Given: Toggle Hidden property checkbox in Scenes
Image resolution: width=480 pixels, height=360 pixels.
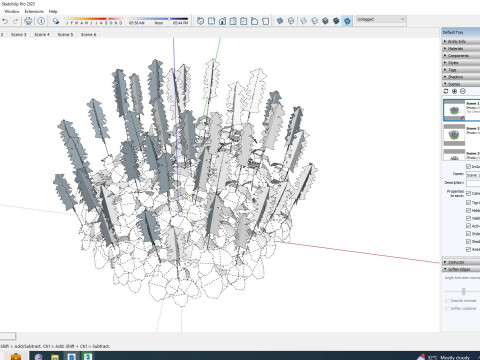Looking at the screenshot, I should (468, 210).
